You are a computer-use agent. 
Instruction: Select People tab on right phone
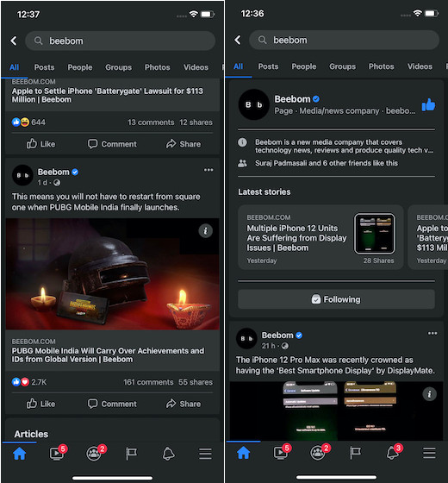click(x=303, y=66)
